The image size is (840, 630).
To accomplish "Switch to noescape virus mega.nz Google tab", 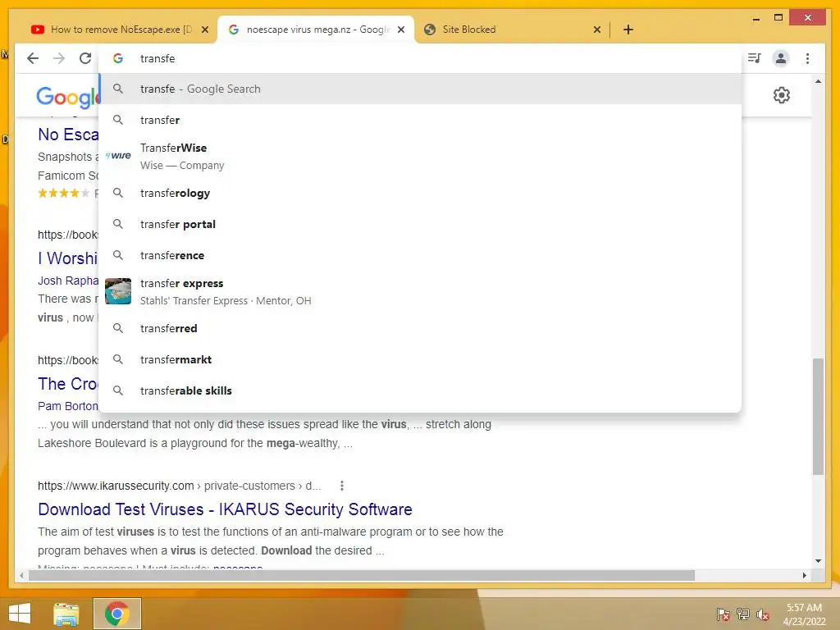I will (x=316, y=30).
